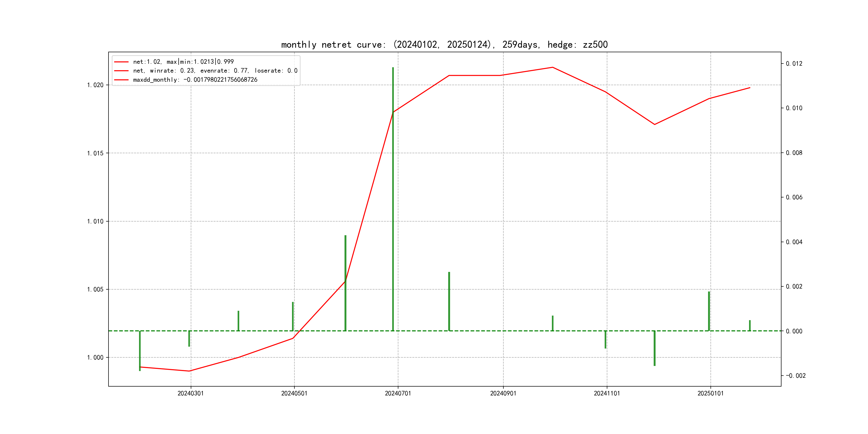Click the chart title text
Viewport: 868px width, 434px height.
coord(444,44)
